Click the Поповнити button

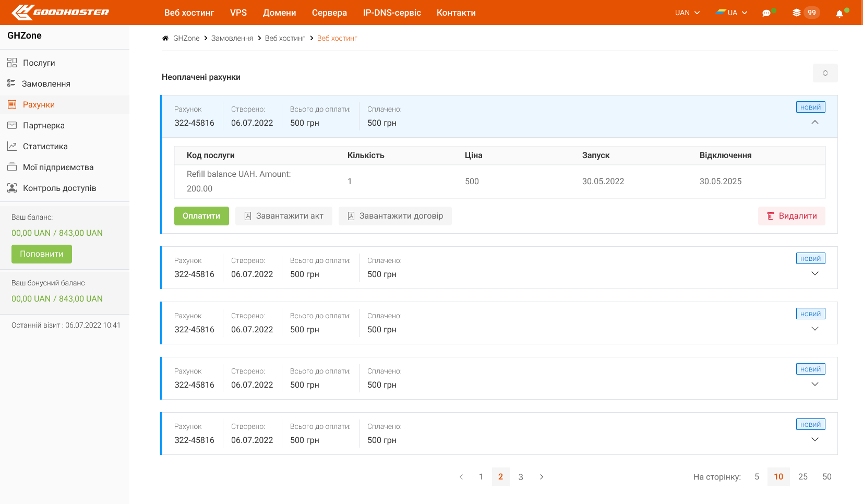[42, 254]
